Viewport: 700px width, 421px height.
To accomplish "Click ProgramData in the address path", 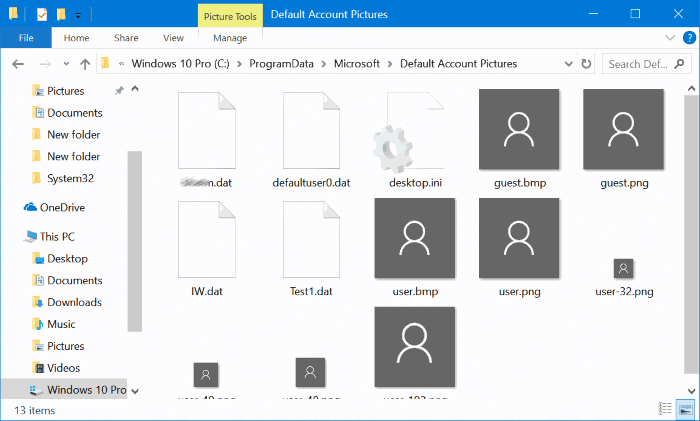I will [x=281, y=64].
